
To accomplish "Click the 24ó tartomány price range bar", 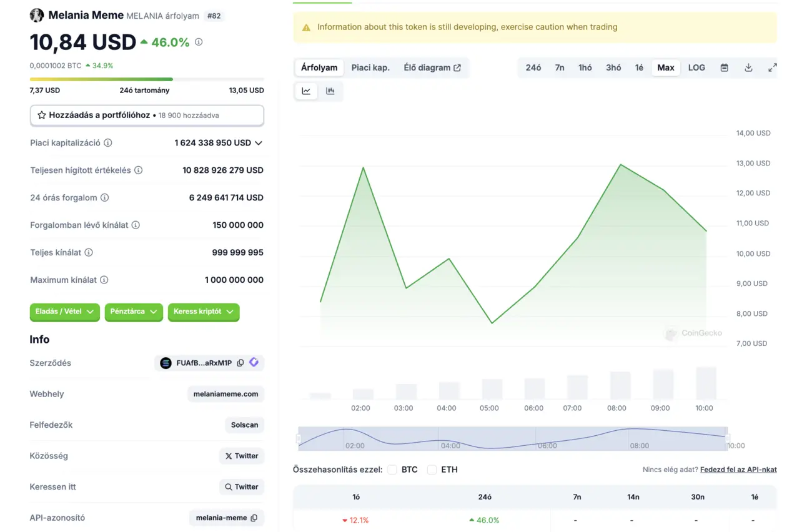I will 147,79.
